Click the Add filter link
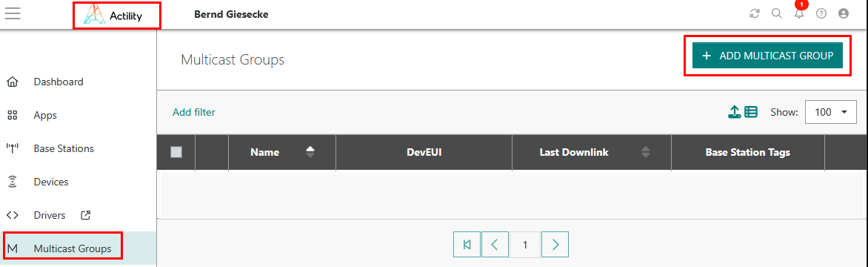868x267 pixels. coord(194,113)
